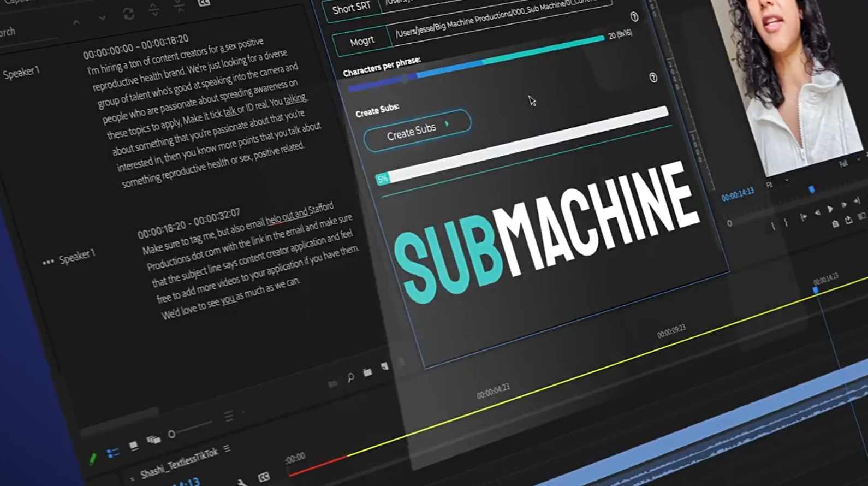Screen dimensions: 868x486
Task: Select timecode 00:00:00:00 - 00:00:18:20
Action: pos(136,46)
